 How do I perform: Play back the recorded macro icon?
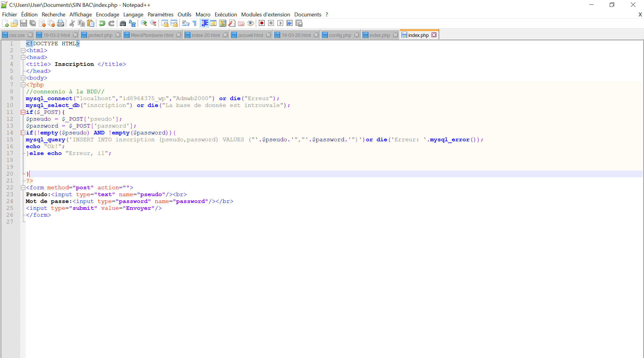click(x=280, y=23)
